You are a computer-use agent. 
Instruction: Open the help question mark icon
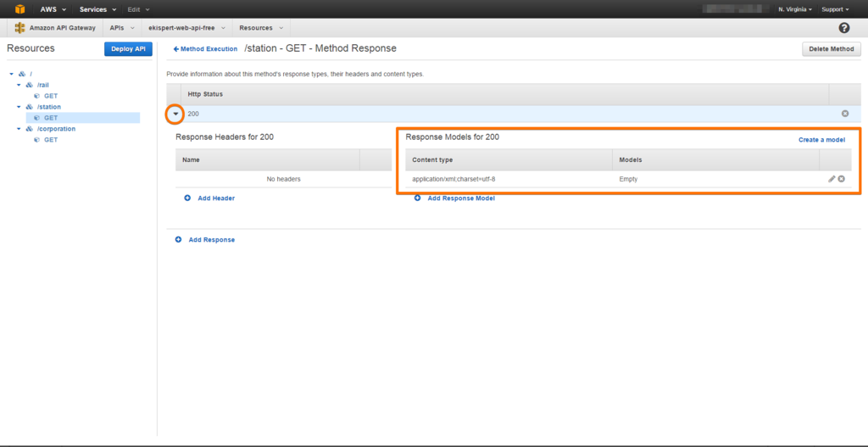tap(844, 28)
